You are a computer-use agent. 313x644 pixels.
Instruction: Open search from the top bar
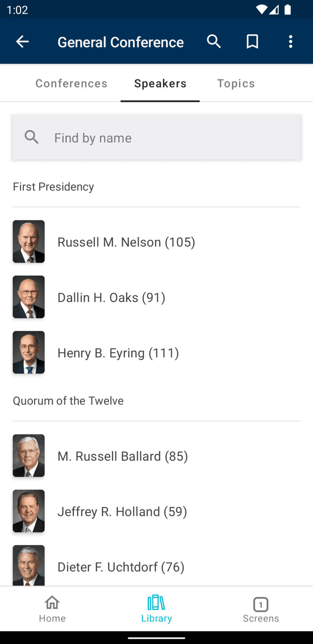pyautogui.click(x=214, y=42)
